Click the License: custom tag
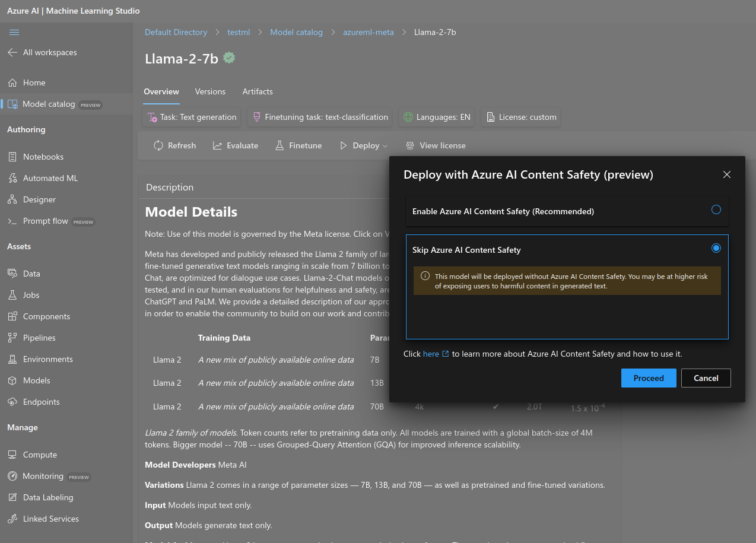 pos(521,117)
